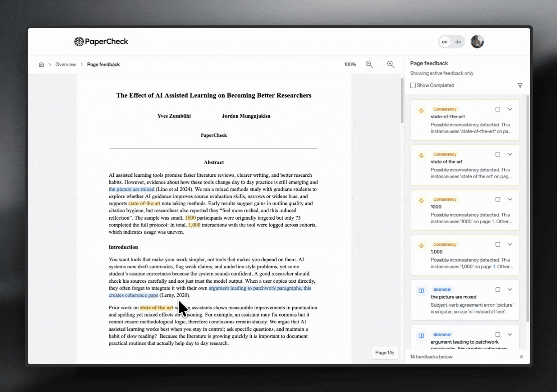Click book icon on 'argument leading to patchwork' card
The image size is (557, 392).
(421, 336)
